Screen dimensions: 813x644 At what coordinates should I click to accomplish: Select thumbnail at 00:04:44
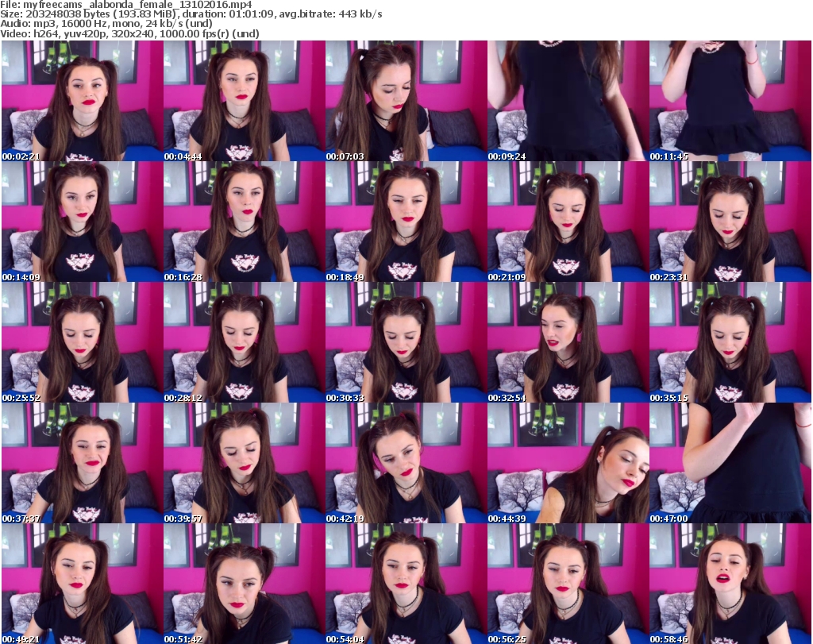pos(245,101)
